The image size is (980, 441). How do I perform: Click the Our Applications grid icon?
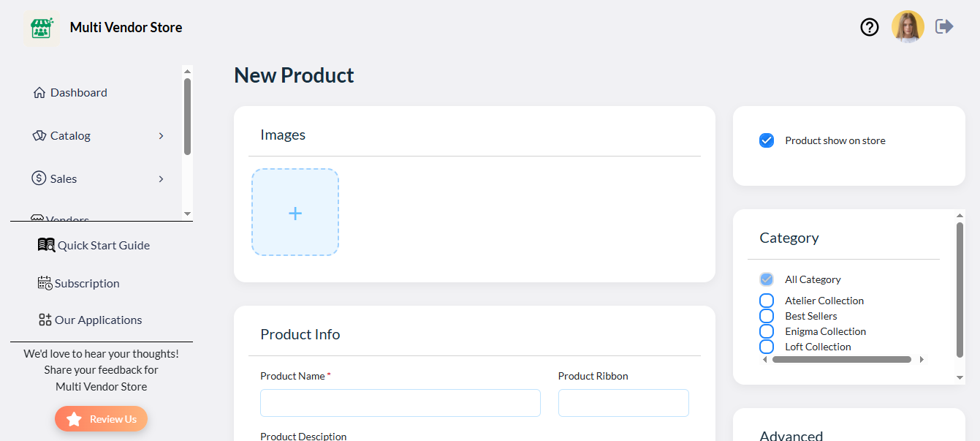(45, 320)
